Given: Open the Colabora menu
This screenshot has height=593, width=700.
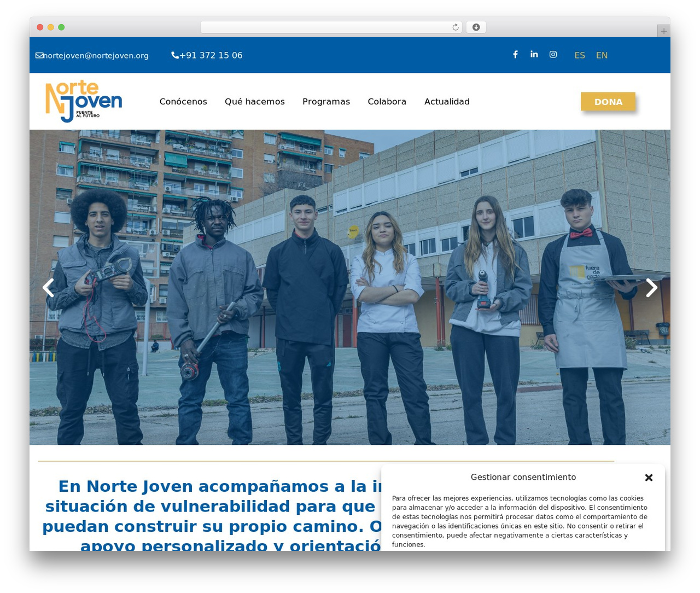Looking at the screenshot, I should pyautogui.click(x=387, y=102).
